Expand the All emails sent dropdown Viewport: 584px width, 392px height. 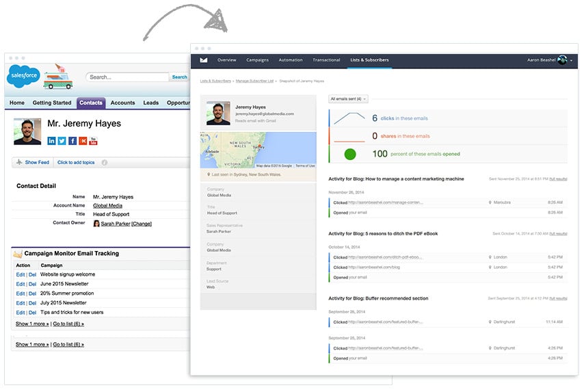tap(348, 99)
